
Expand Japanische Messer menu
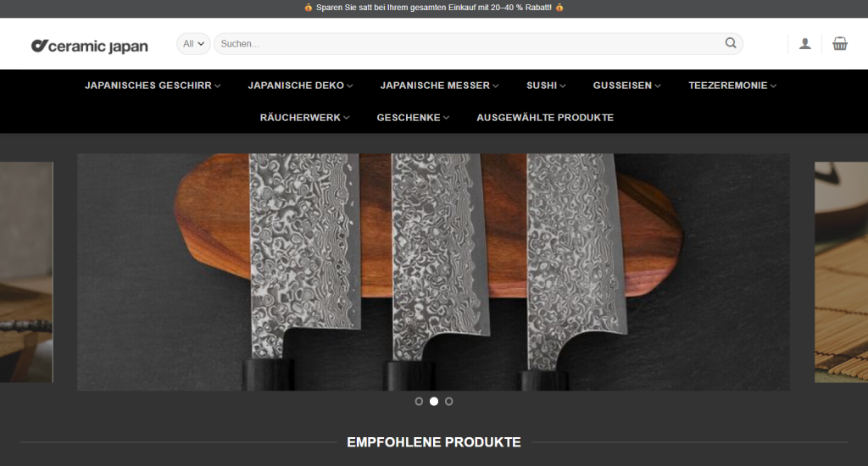[x=440, y=86]
